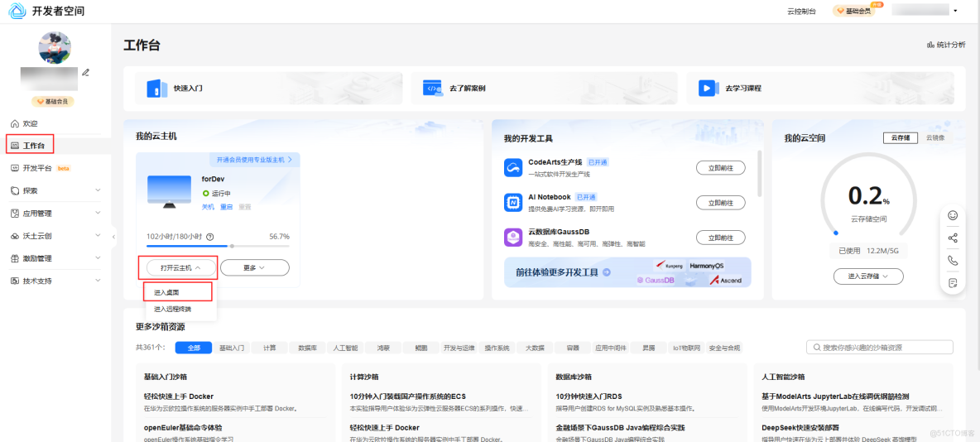
Task: Switch storage view to 云镜像
Action: tap(935, 138)
